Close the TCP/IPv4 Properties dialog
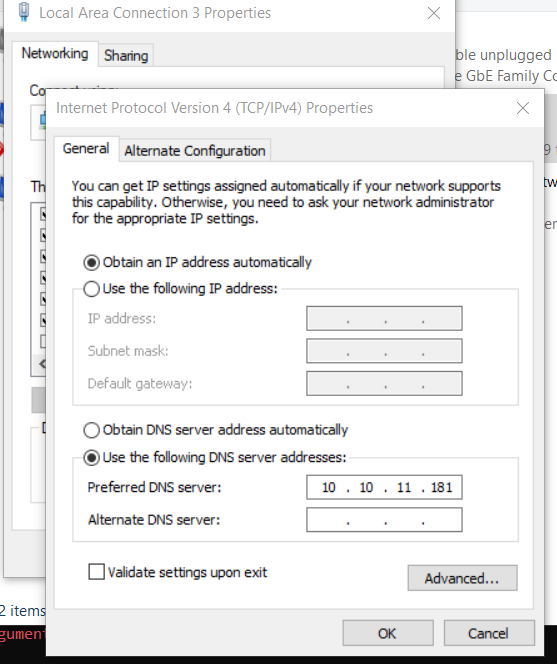Screen dimensions: 557x664 pyautogui.click(x=523, y=108)
